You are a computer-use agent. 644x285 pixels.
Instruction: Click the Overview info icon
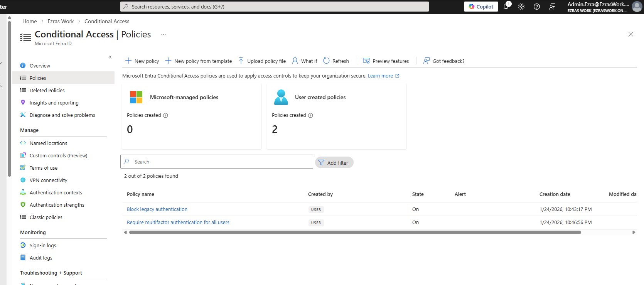23,66
